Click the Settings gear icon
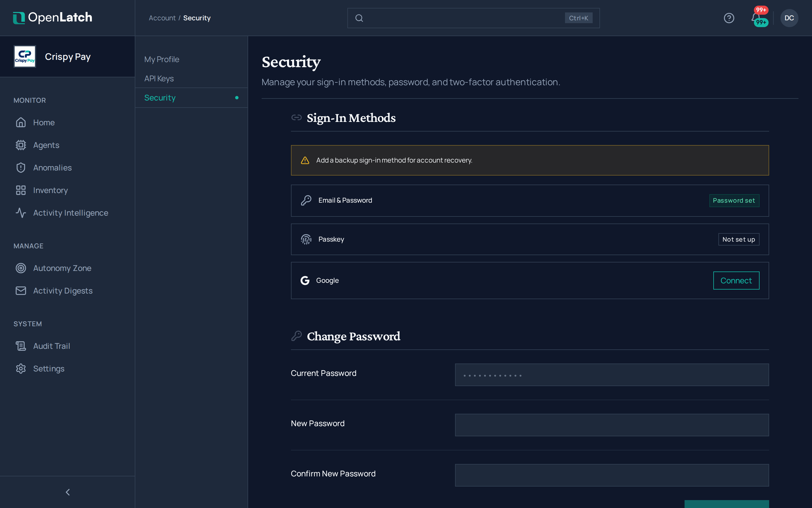 tap(21, 369)
